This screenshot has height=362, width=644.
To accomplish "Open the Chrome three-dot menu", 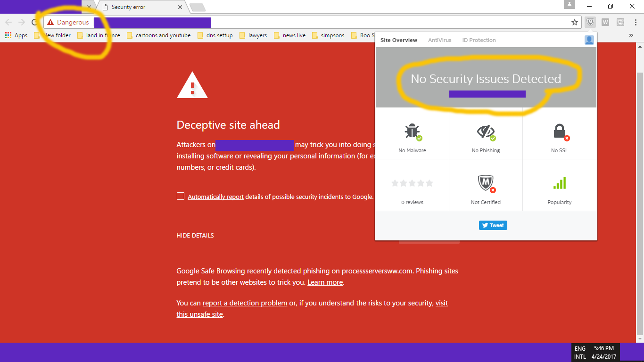I will (636, 22).
